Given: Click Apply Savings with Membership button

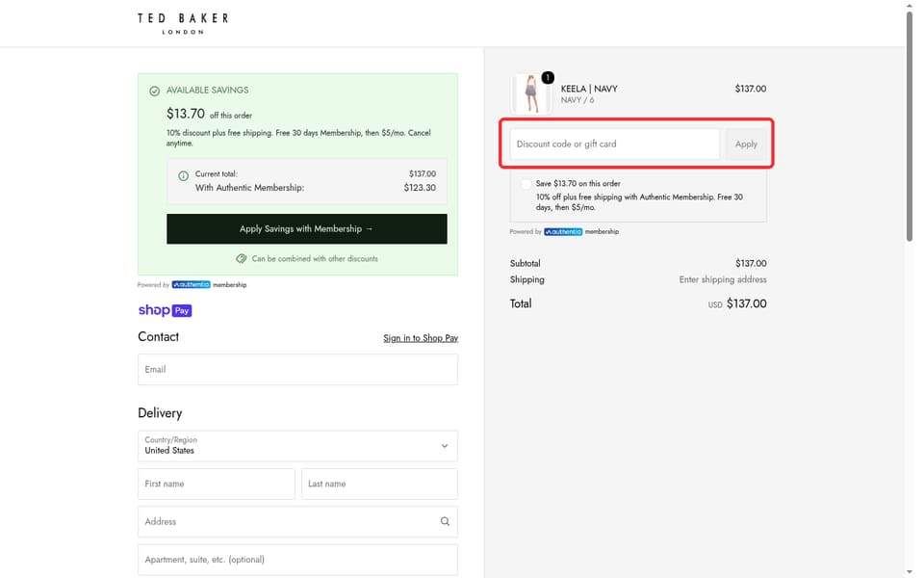Looking at the screenshot, I should tap(306, 229).
